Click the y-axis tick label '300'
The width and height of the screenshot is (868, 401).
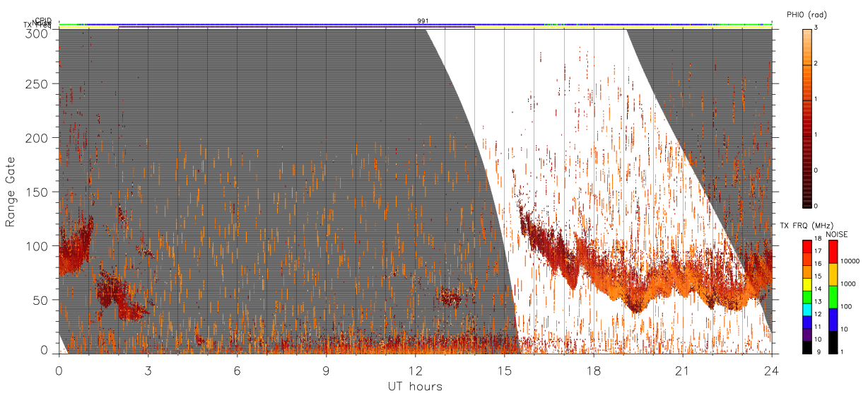(x=37, y=33)
